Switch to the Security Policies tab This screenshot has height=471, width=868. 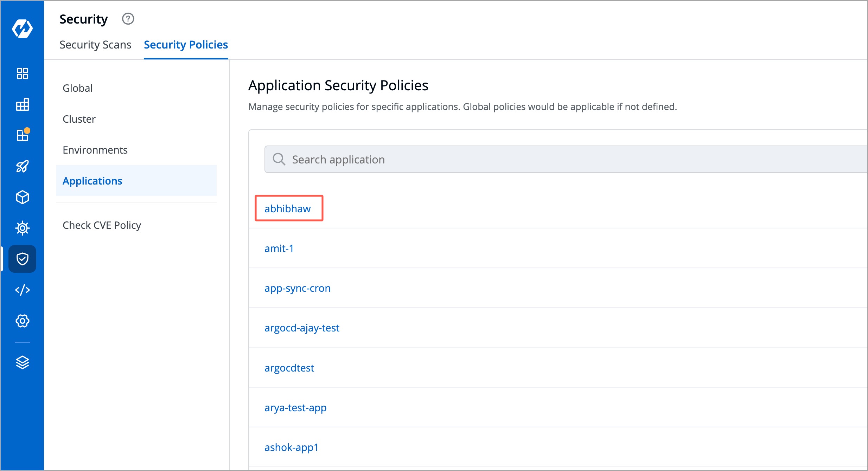click(x=186, y=45)
